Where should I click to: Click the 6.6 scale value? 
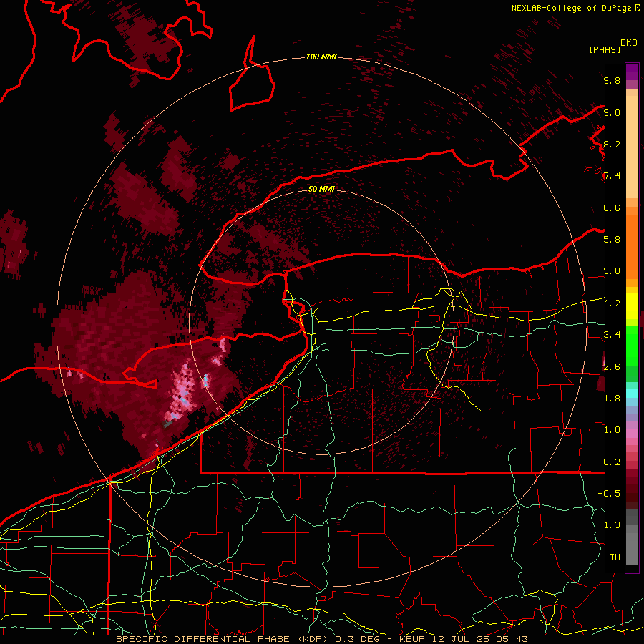612,208
